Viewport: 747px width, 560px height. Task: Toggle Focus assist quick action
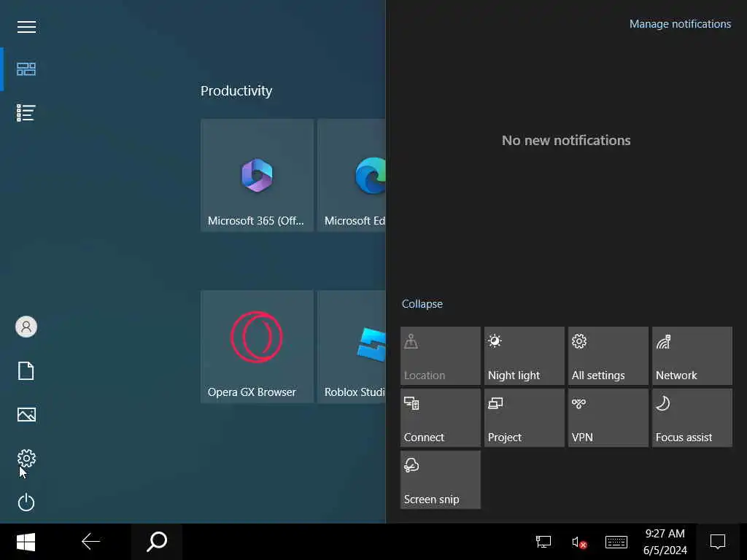pos(692,418)
